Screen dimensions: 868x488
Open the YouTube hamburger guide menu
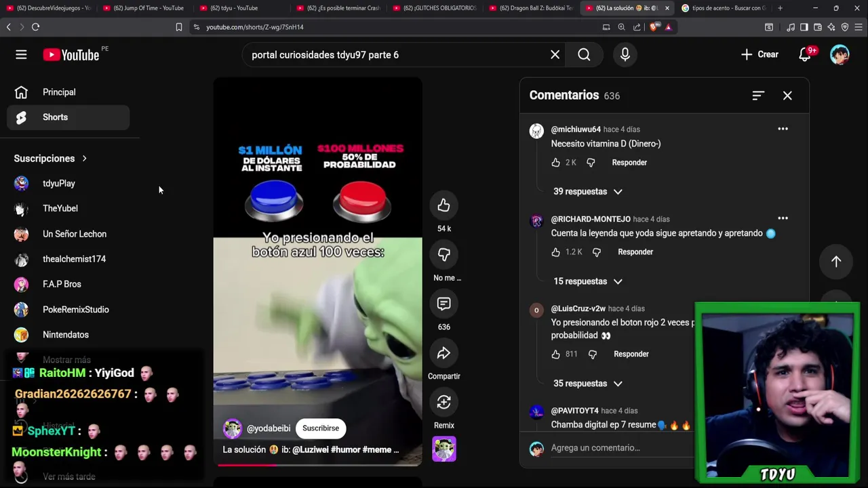(21, 55)
